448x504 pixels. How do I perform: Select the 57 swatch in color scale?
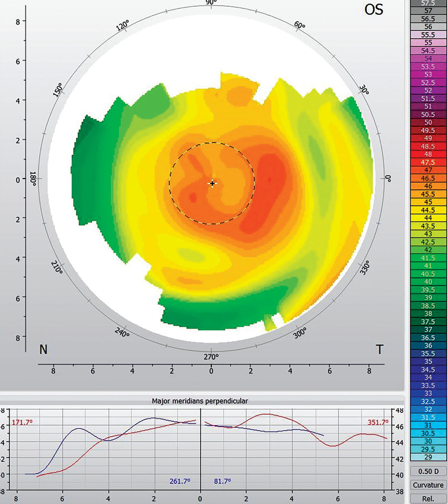[428, 11]
